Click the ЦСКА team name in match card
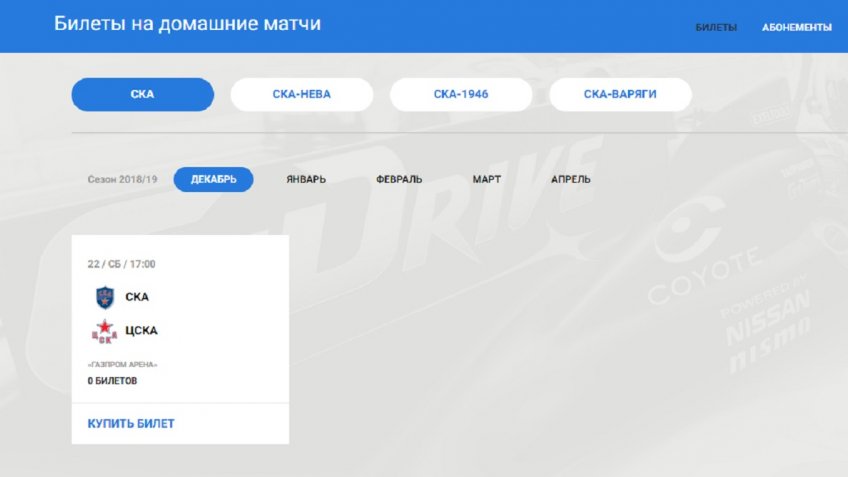 tap(141, 330)
